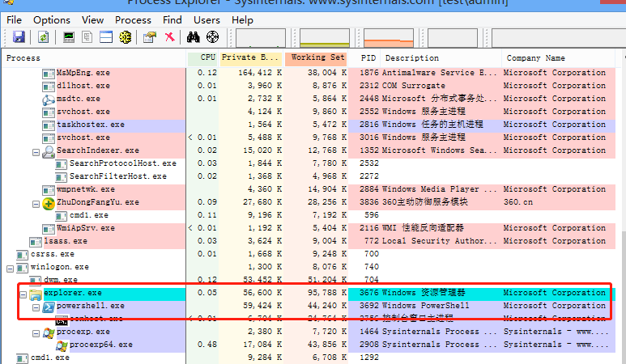The width and height of the screenshot is (626, 364).
Task: Collapse the procexp.exe tree node
Action: [36, 333]
